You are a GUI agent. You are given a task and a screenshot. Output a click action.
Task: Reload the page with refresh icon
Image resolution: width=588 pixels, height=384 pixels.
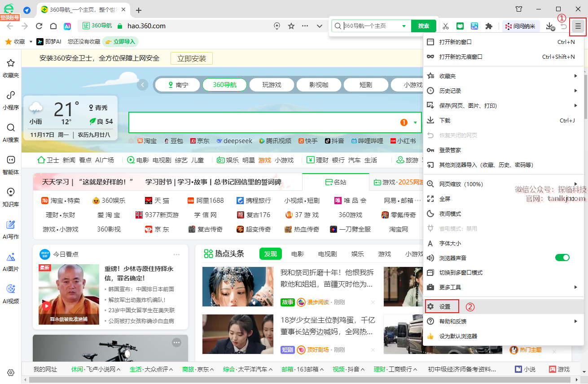click(x=39, y=26)
